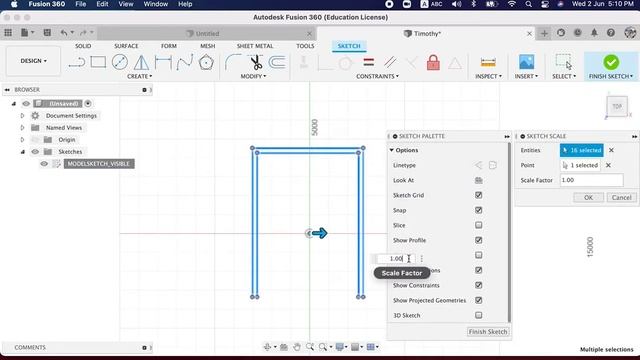Select the Spline curve tool
This screenshot has height=360, width=640.
click(x=184, y=62)
